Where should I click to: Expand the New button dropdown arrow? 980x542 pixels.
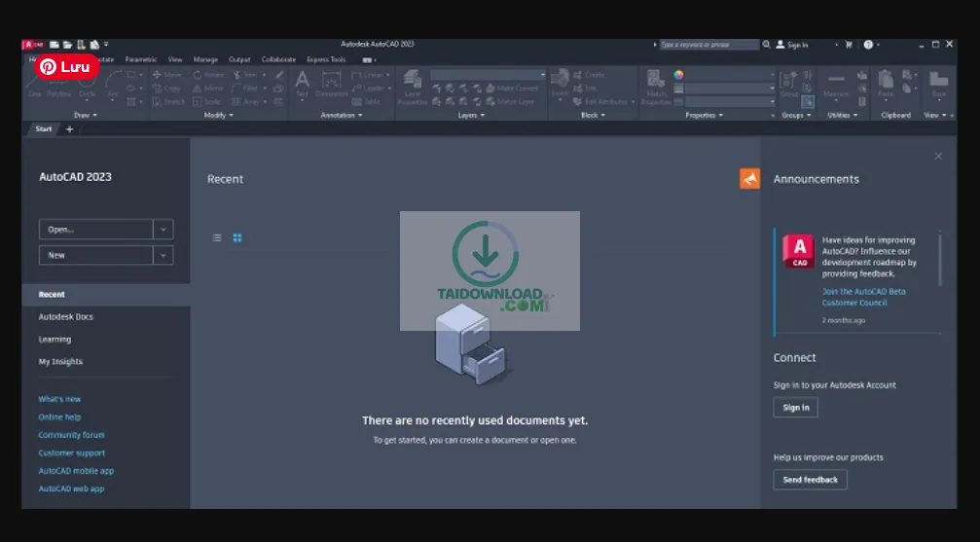pyautogui.click(x=163, y=255)
